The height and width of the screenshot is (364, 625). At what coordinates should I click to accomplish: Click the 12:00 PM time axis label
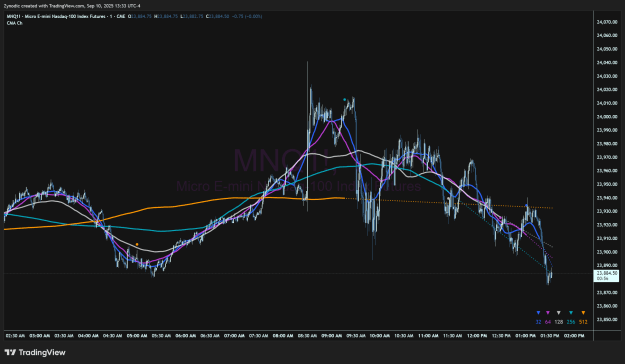477,336
